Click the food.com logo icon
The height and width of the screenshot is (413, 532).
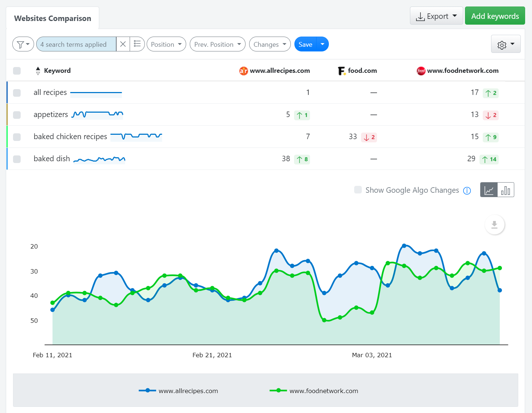pyautogui.click(x=342, y=71)
